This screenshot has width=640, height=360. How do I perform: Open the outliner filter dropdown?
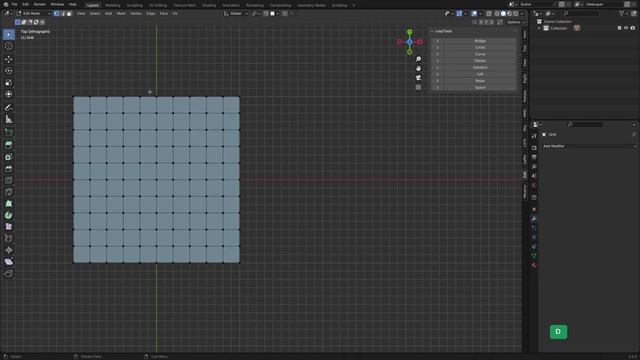(623, 13)
